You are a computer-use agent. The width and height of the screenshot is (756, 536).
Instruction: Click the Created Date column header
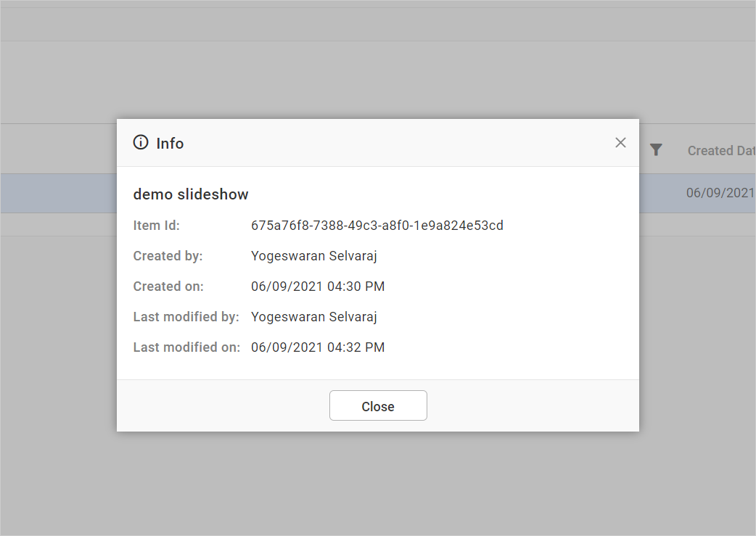coord(720,150)
